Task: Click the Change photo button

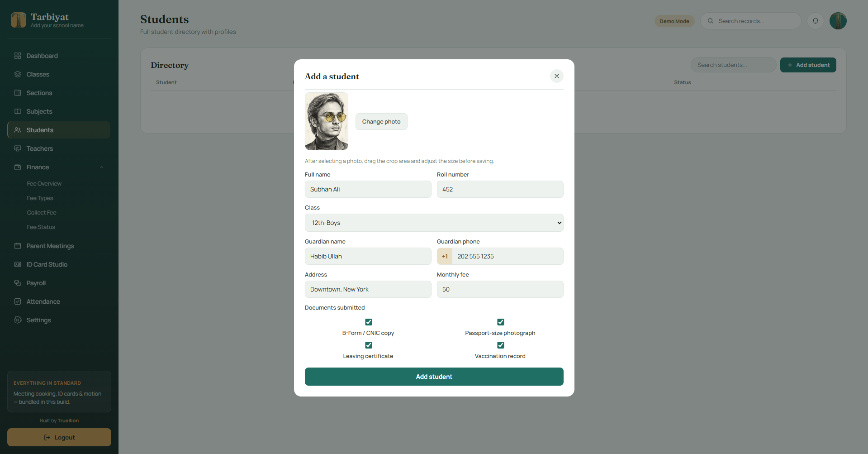Action: pyautogui.click(x=381, y=121)
